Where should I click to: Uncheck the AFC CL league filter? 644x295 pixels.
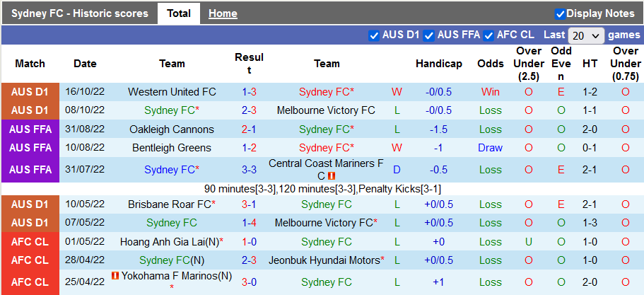pos(488,36)
